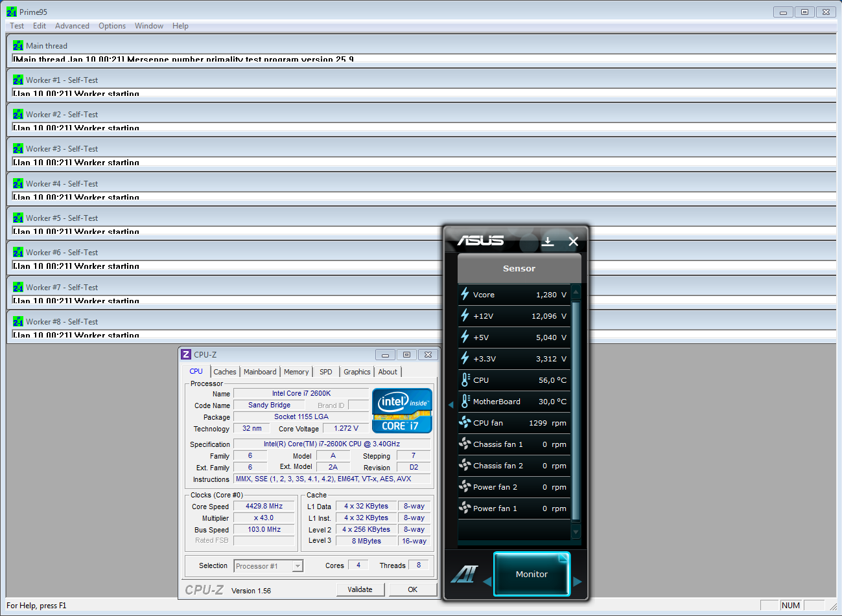
Task: Click the Sensor header button
Action: tap(519, 268)
